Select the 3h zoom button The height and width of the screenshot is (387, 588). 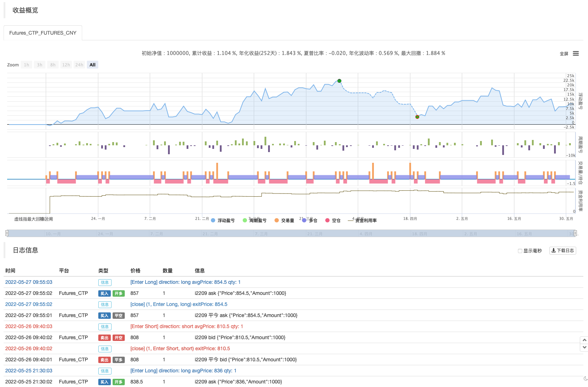(x=40, y=65)
